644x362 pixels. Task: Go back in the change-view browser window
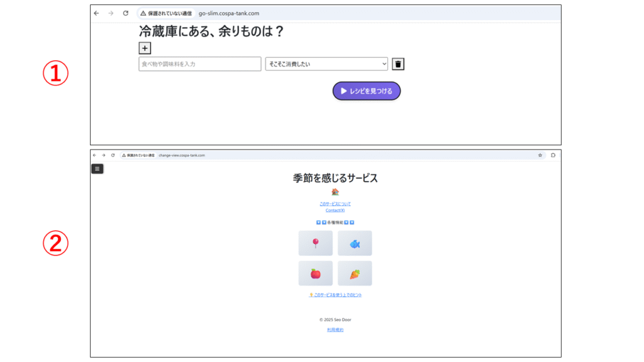[95, 155]
